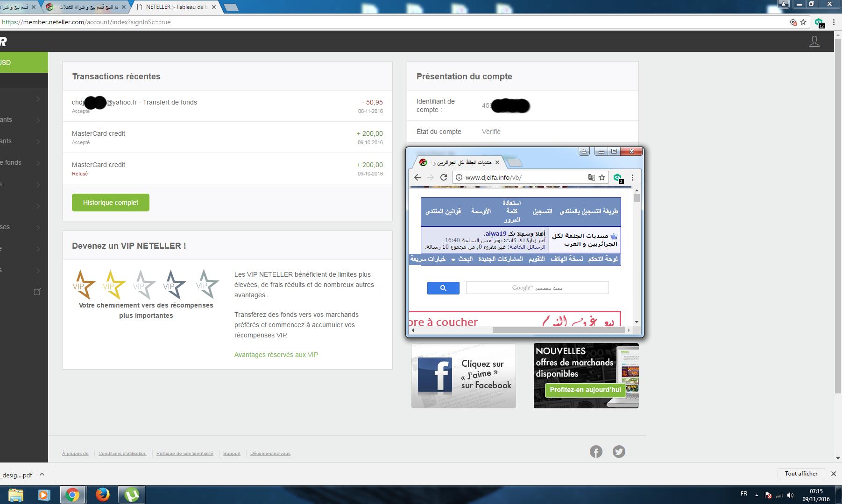
Task: Open التقويم in the forum navbar
Action: (x=537, y=259)
